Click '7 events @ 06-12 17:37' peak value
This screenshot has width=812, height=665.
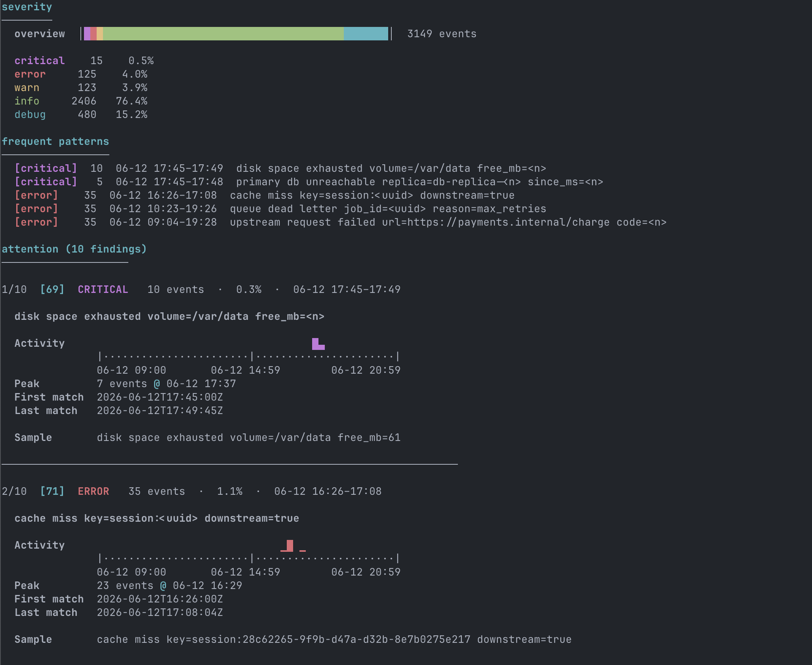[166, 384]
